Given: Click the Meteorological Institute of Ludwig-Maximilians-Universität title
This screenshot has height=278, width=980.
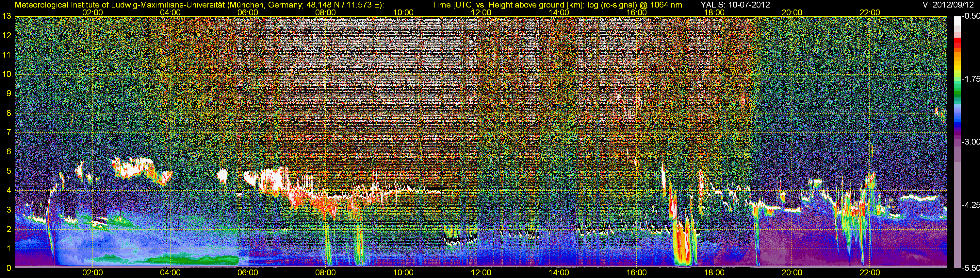Looking at the screenshot, I should pyautogui.click(x=199, y=5).
